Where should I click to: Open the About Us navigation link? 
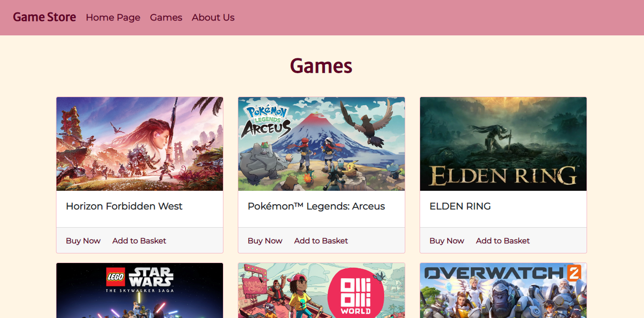pyautogui.click(x=213, y=17)
